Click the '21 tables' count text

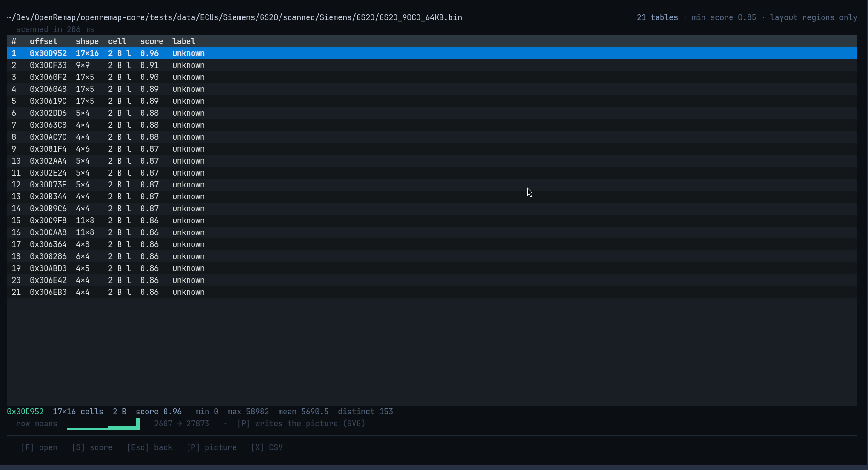pyautogui.click(x=657, y=17)
